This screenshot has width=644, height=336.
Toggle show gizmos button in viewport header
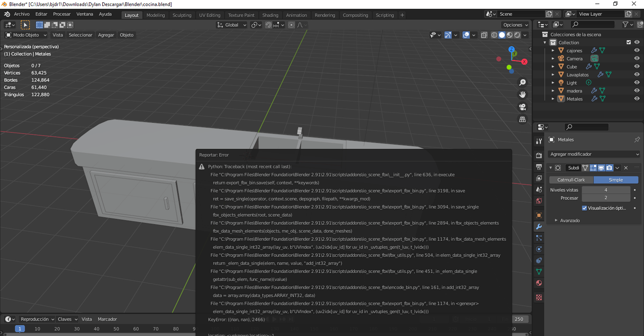tap(448, 35)
